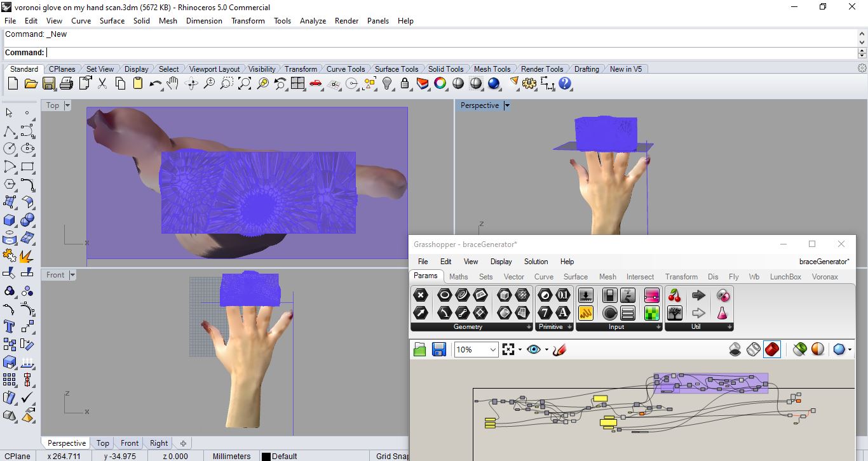868x461 pixels.
Task: Switch to wireframe preview in Grasshopper
Action: [754, 349]
